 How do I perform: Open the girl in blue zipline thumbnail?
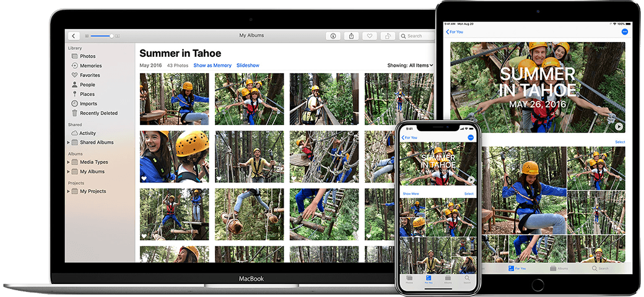pos(174,99)
